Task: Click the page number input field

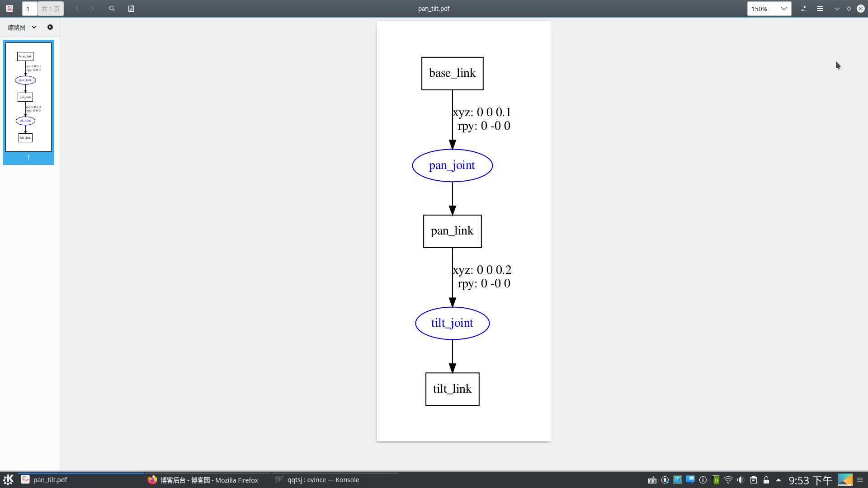Action: tap(29, 9)
